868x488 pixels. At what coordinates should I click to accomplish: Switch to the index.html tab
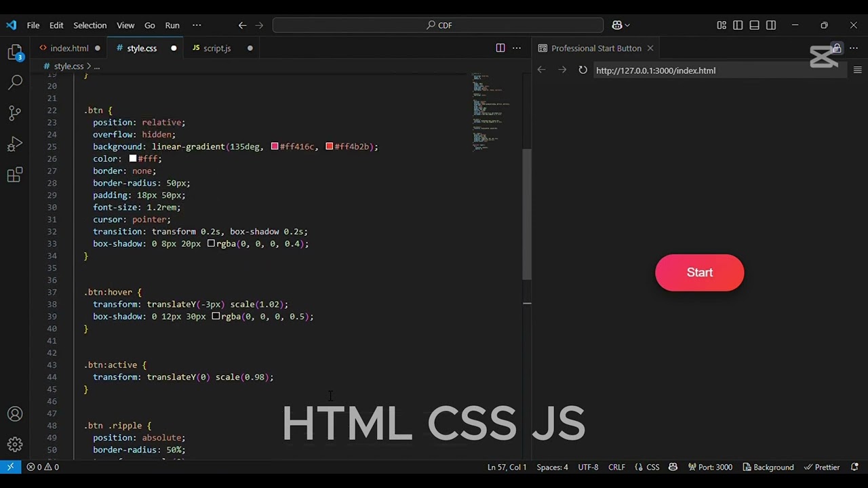point(69,48)
